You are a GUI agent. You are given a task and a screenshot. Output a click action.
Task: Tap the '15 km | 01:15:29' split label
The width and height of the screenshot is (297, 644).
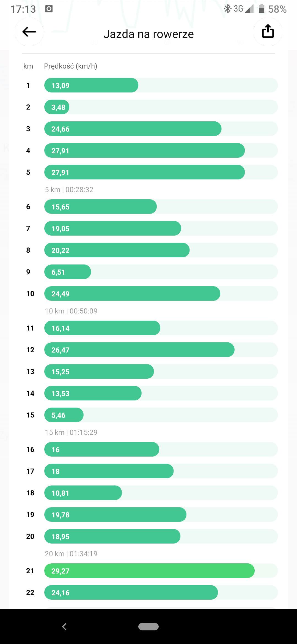tap(71, 432)
